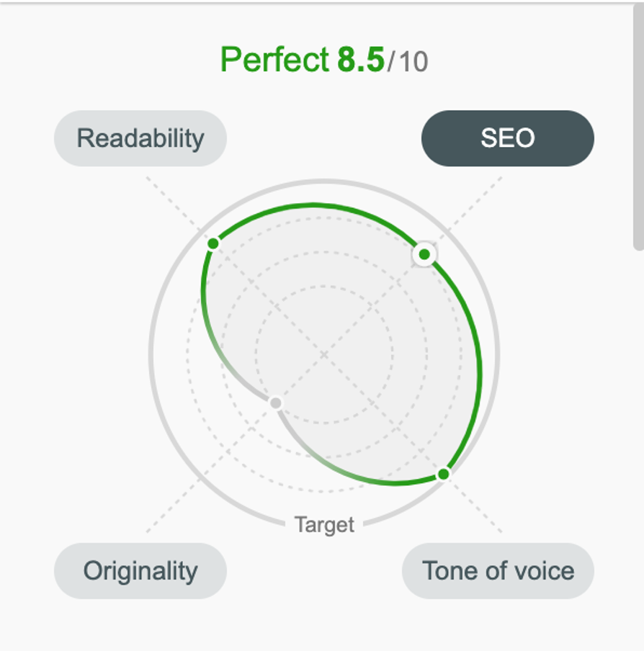
Task: Click the center of the radar chart
Action: tap(324, 354)
